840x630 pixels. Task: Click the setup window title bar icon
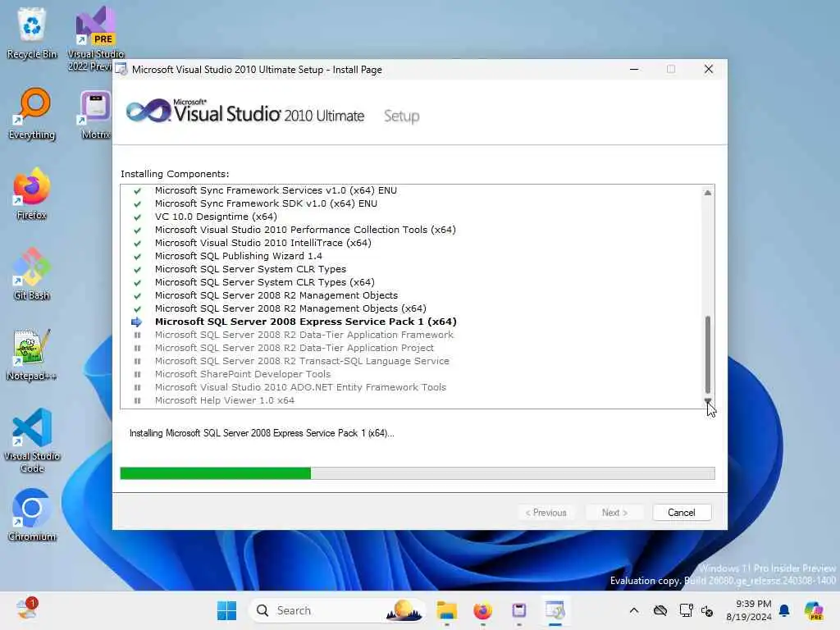[121, 69]
